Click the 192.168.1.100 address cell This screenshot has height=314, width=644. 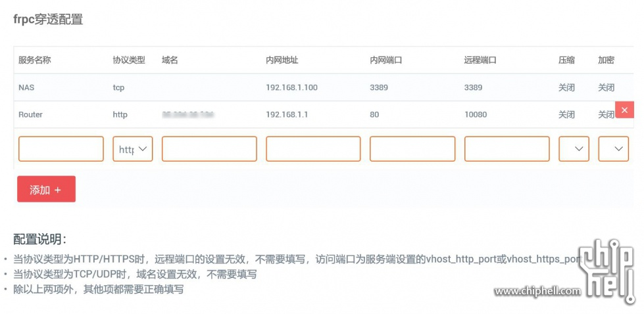(x=291, y=87)
